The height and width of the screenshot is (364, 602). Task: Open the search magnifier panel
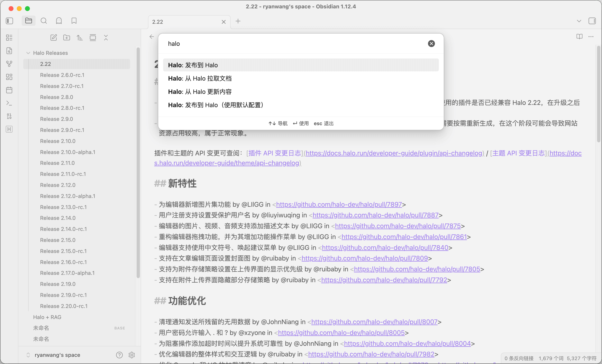[x=44, y=21]
